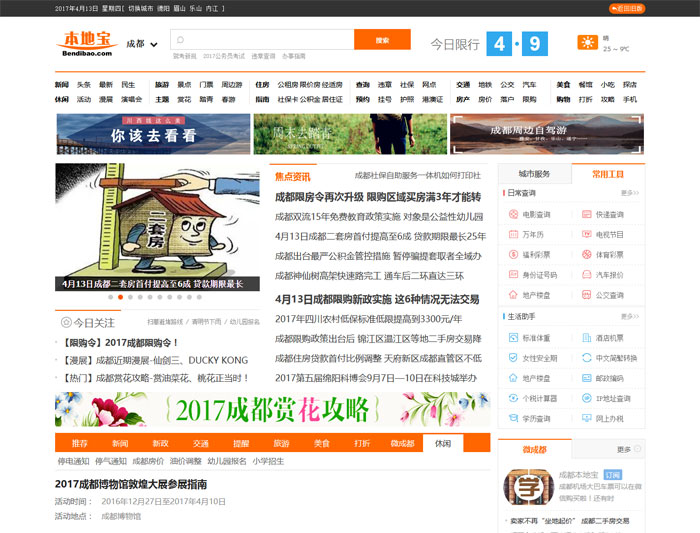The width and height of the screenshot is (700, 533).
Task: Click the 电影查询 movie lookup icon
Action: 512,214
